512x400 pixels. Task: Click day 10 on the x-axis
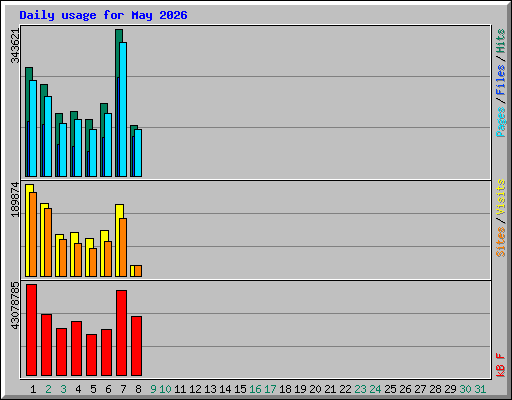(x=165, y=389)
